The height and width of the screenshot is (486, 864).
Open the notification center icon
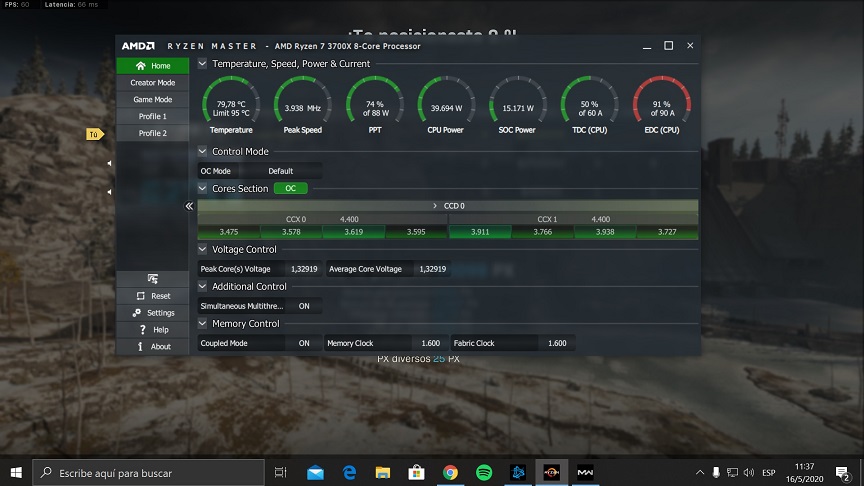[x=842, y=473]
